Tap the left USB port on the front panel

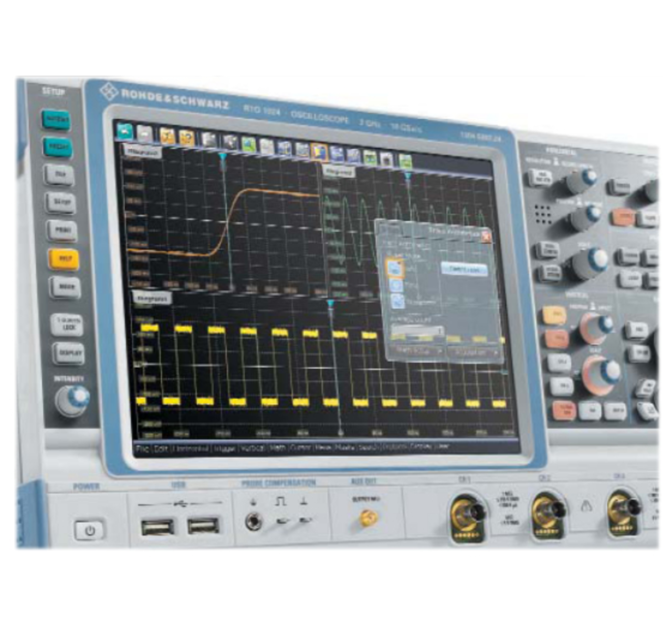(157, 526)
